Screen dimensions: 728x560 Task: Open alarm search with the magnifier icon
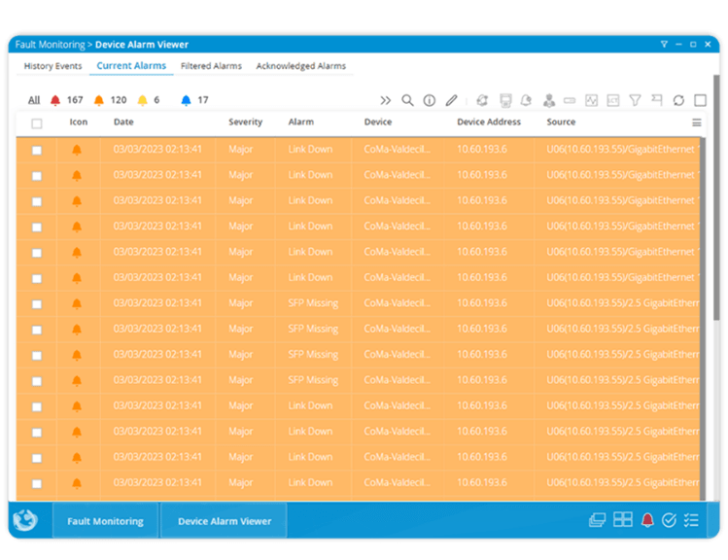407,100
